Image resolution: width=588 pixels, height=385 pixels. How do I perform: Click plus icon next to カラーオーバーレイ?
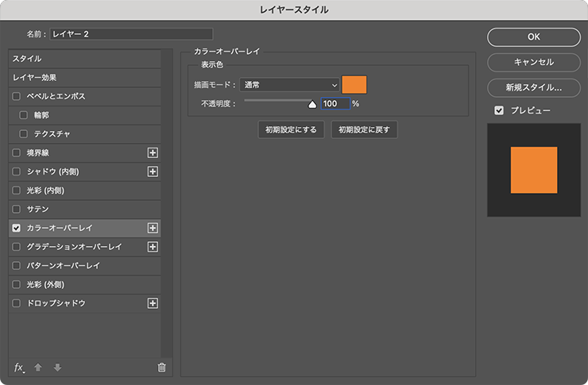coord(153,228)
